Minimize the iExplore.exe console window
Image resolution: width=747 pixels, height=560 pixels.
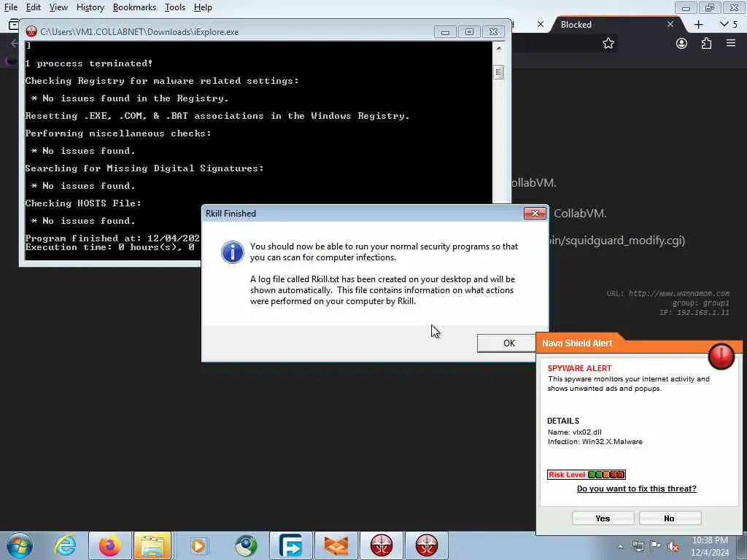(445, 32)
